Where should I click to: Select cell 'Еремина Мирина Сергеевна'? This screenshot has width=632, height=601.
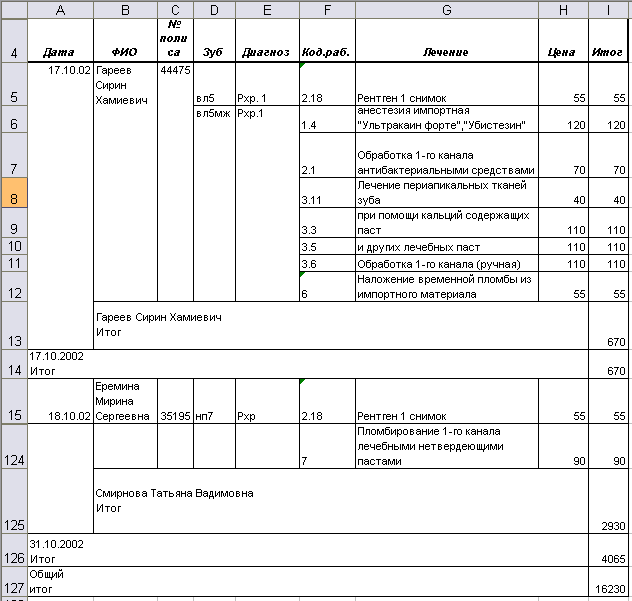coord(125,401)
